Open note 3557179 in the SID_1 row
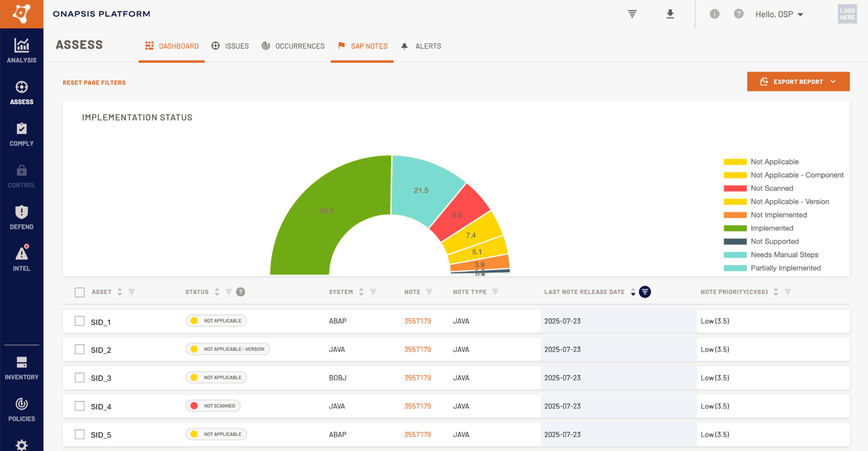The width and height of the screenshot is (868, 451). tap(418, 321)
